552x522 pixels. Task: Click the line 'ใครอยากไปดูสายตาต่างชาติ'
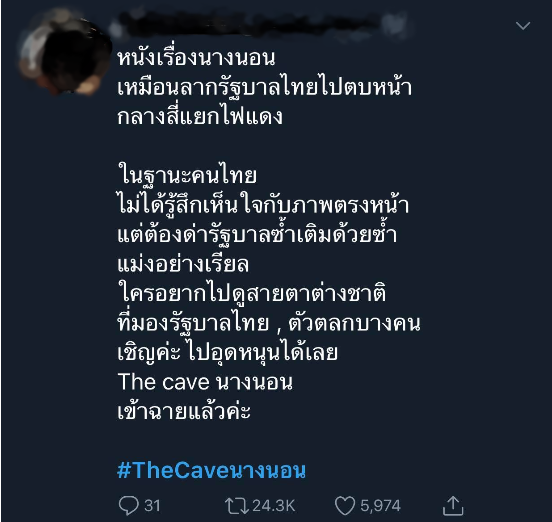coord(252,293)
